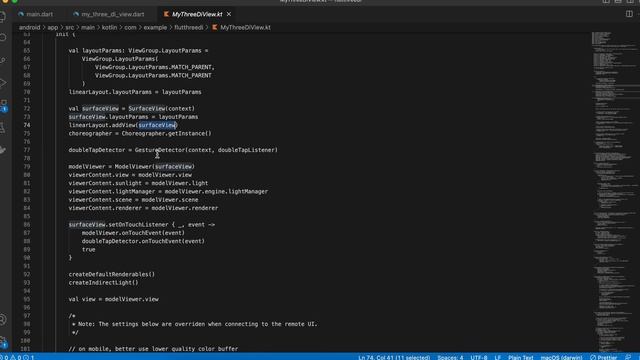Click 'com' breadcrumb segment
The width and height of the screenshot is (640, 360).
coord(130,27)
